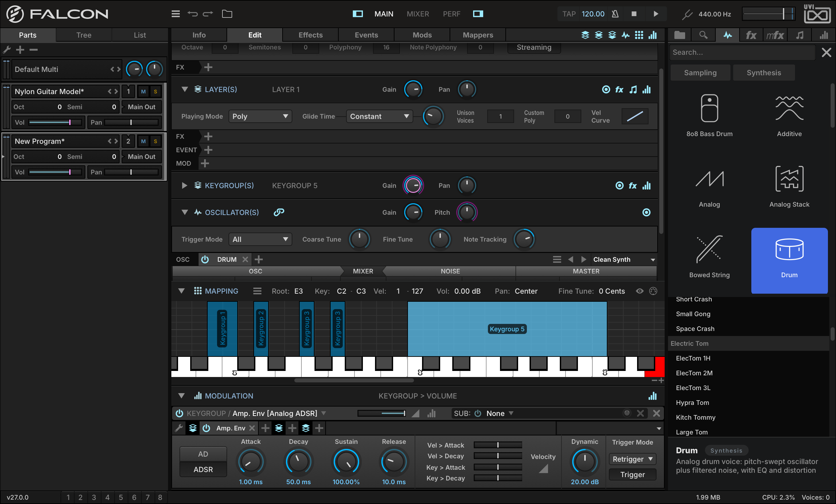Switch to the MIXER view
Image resolution: width=836 pixels, height=504 pixels.
(418, 14)
